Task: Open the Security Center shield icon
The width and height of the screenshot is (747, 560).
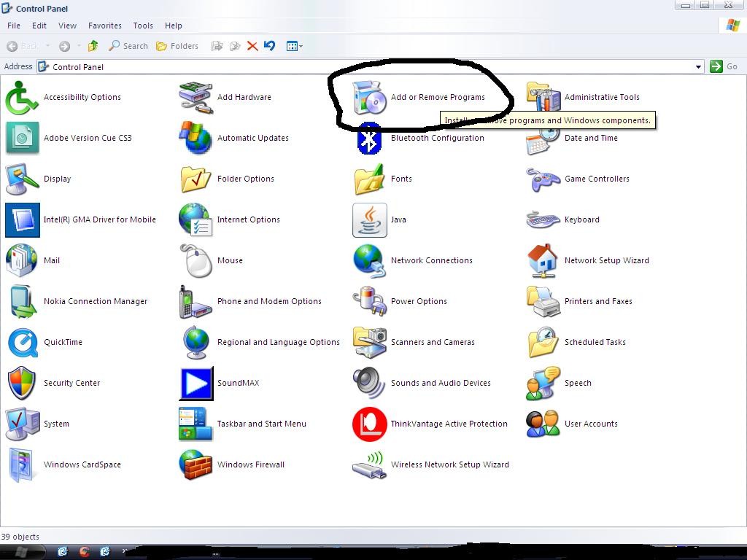Action: pyautogui.click(x=22, y=383)
